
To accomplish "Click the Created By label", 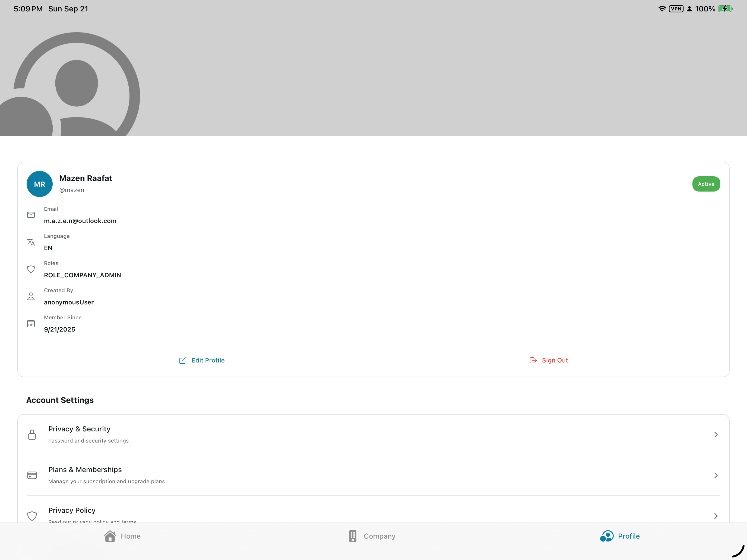I will [58, 290].
